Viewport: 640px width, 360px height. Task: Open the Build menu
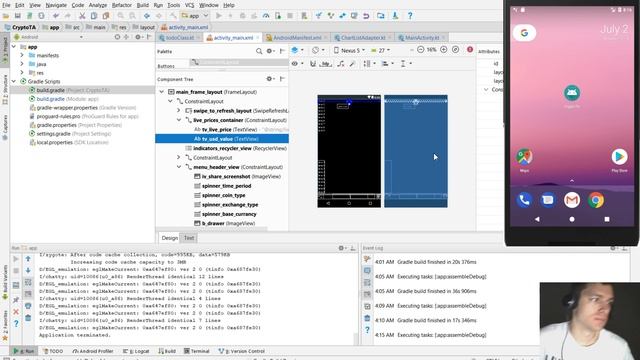142,5
